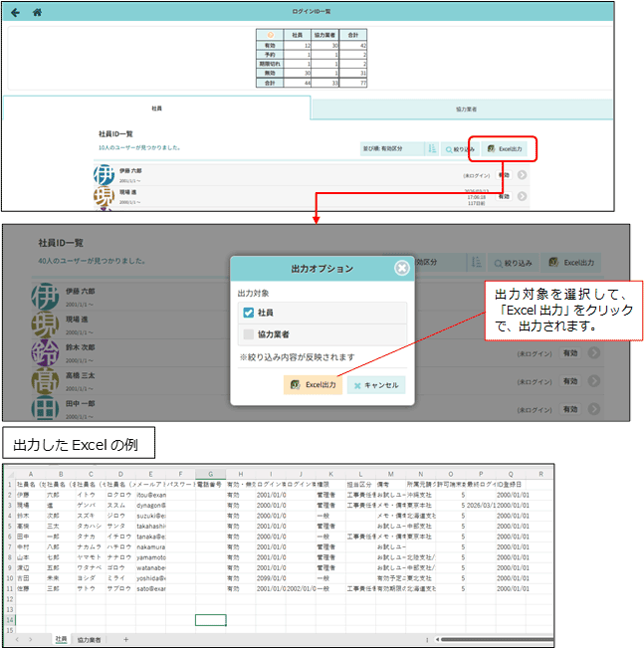
Task: Open the 並び順: 有効区分 sort dropdown
Action: [392, 148]
